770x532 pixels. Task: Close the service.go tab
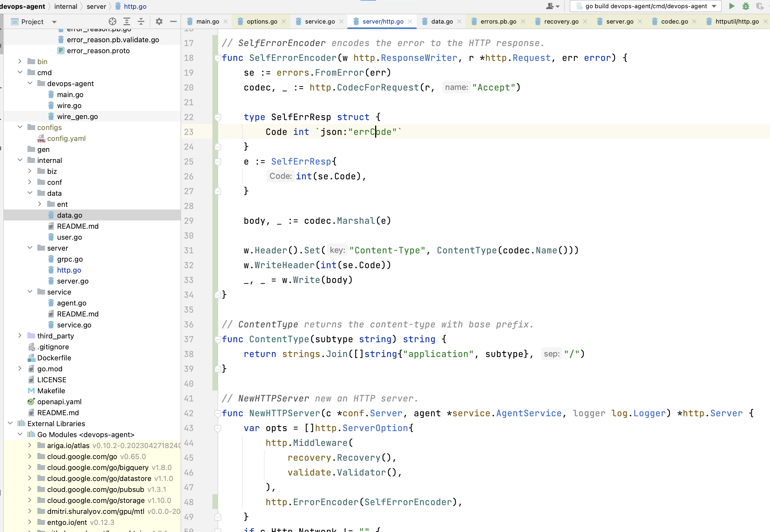[x=341, y=21]
